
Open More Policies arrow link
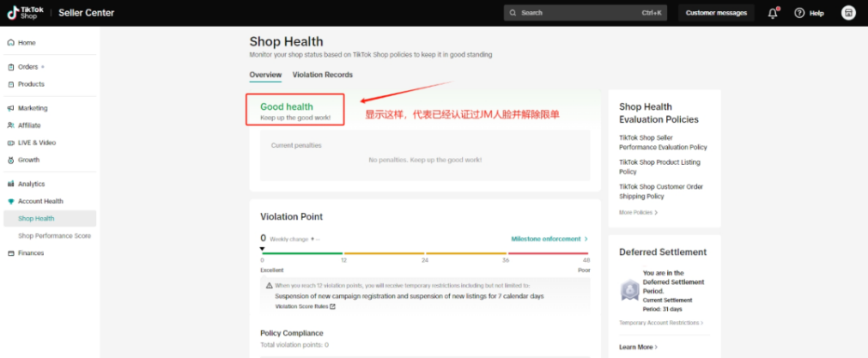coord(638,212)
